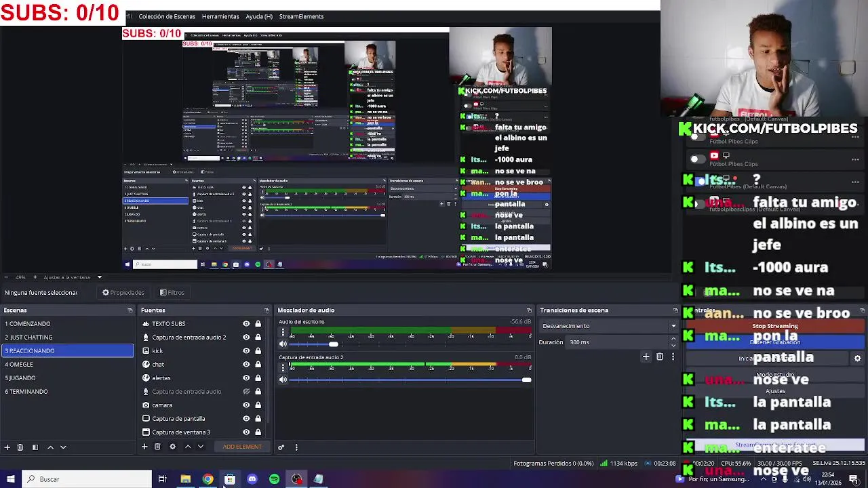Undock the Fuentes panel icon
868x488 pixels.
267,310
